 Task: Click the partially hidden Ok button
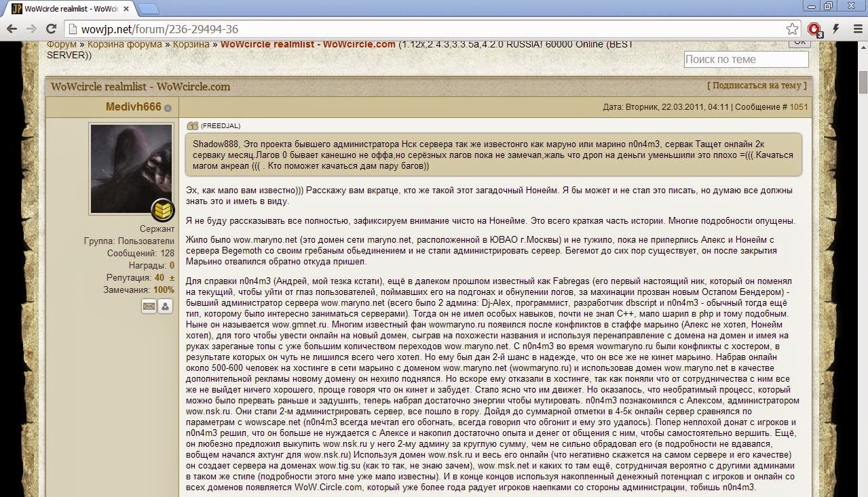799,43
